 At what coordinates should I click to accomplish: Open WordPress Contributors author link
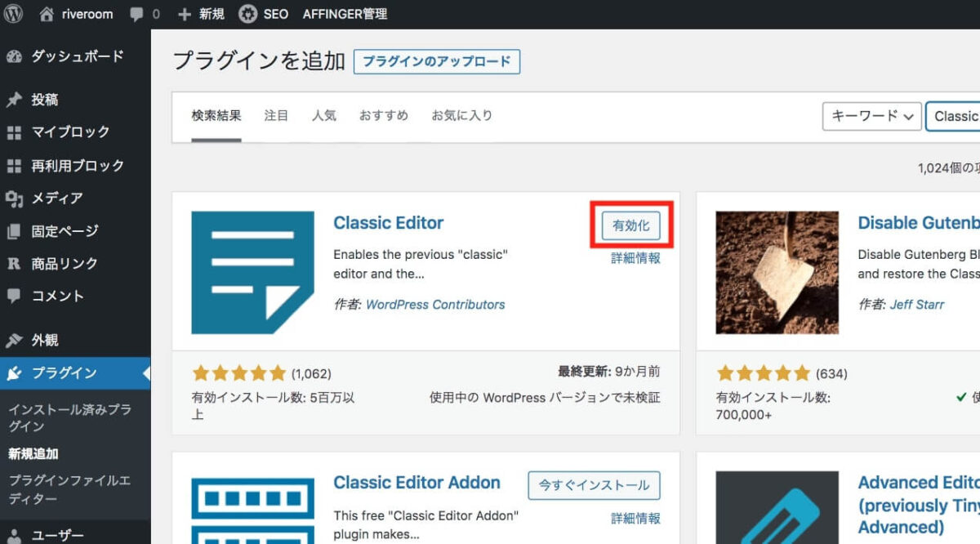click(435, 305)
